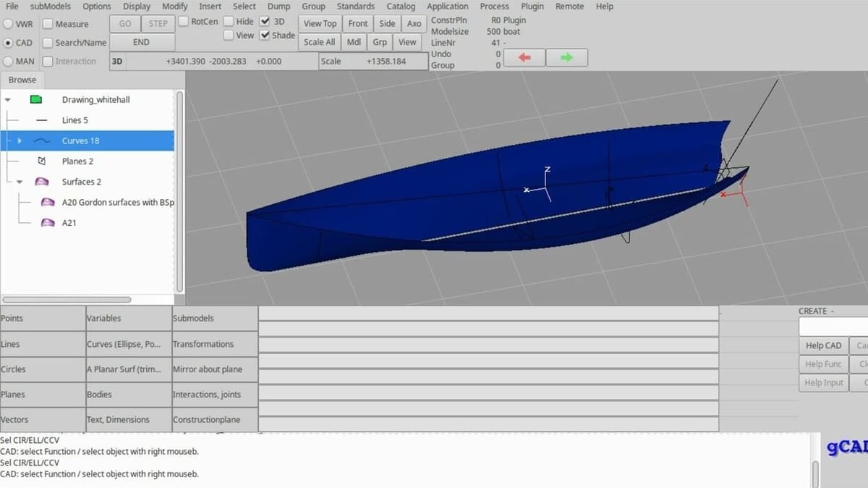Open the Plugin menu
The height and width of the screenshot is (488, 868).
pyautogui.click(x=532, y=7)
